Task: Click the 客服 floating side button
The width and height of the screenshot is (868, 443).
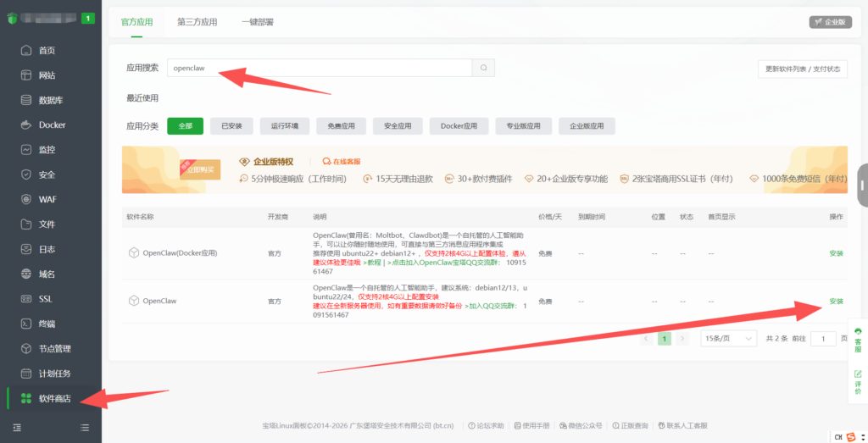Action: (x=858, y=341)
